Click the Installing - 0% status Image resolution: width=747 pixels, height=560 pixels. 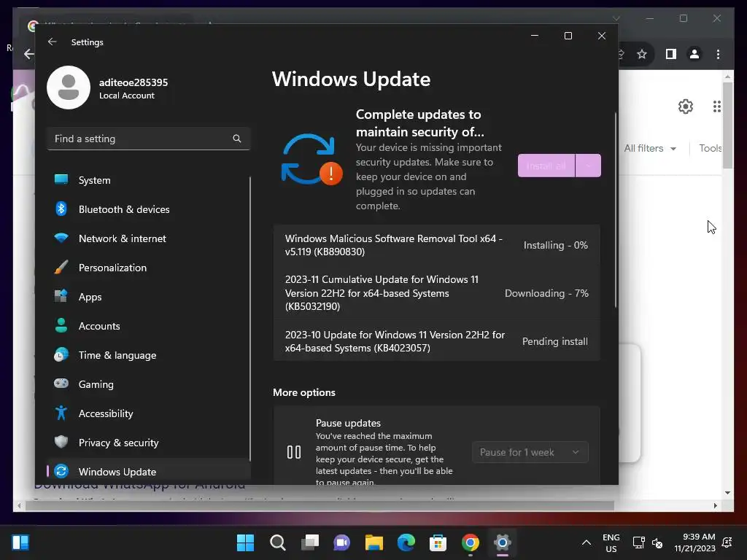(555, 245)
